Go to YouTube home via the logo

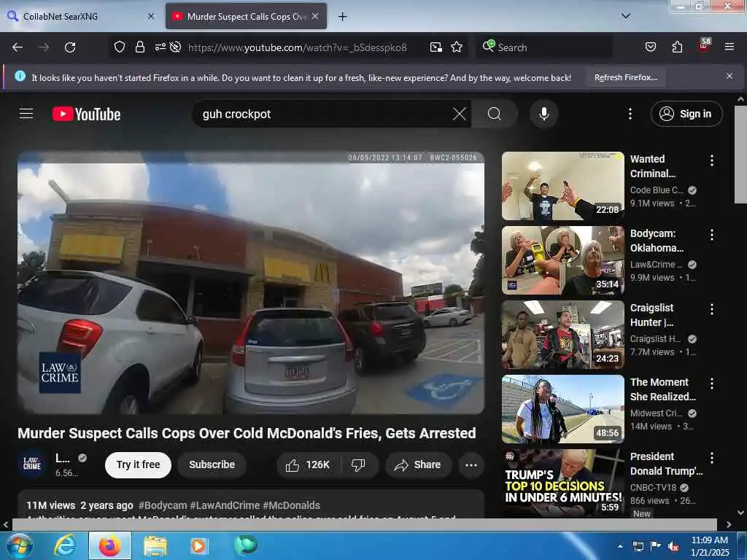[x=86, y=114]
